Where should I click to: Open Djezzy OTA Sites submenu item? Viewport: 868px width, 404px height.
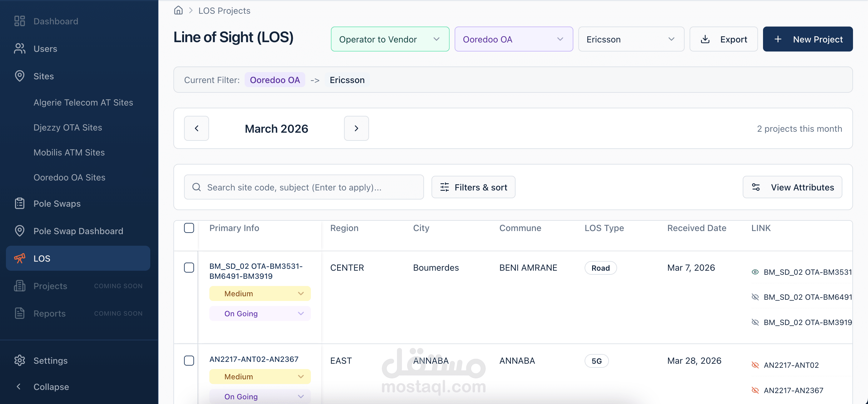[68, 128]
